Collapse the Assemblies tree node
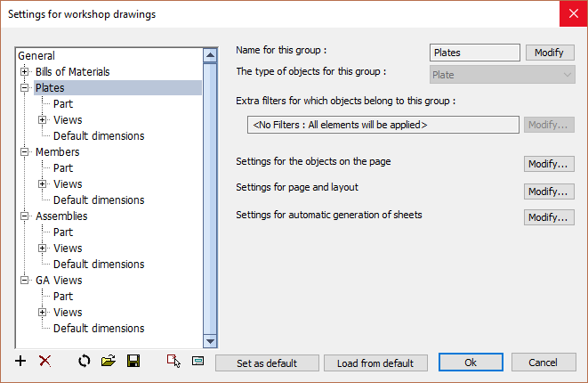 [24, 216]
